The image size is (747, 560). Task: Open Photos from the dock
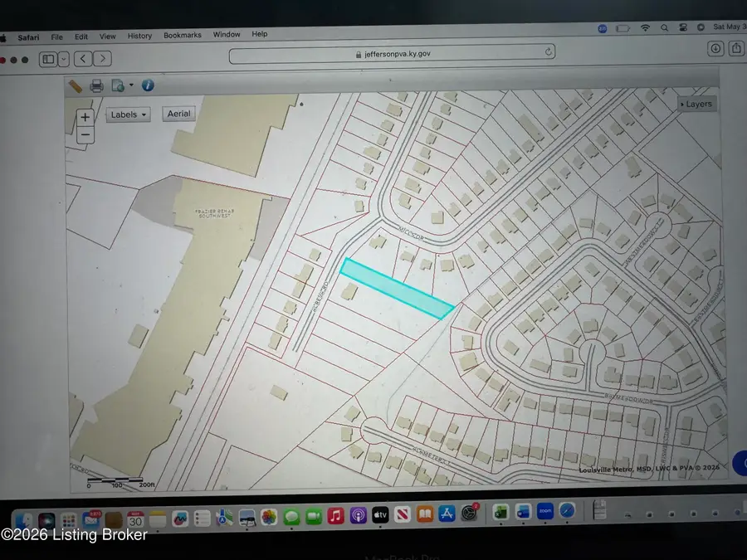[269, 517]
